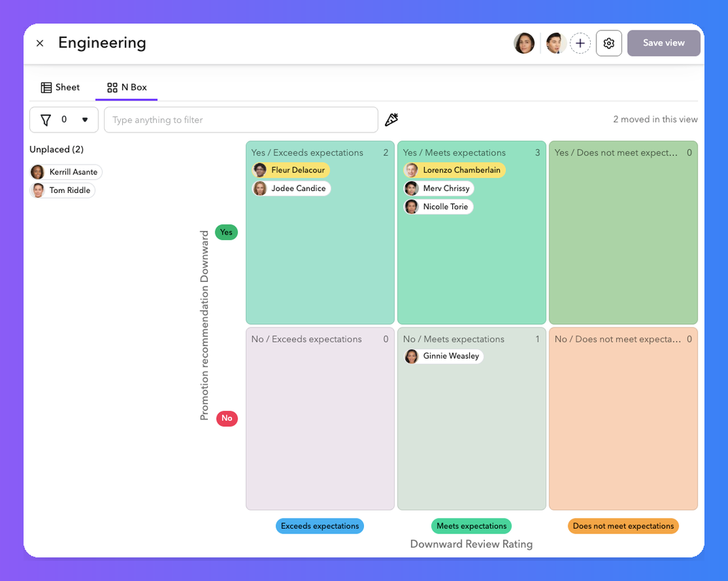
Task: Close the Engineering view with the X icon
Action: (x=40, y=43)
